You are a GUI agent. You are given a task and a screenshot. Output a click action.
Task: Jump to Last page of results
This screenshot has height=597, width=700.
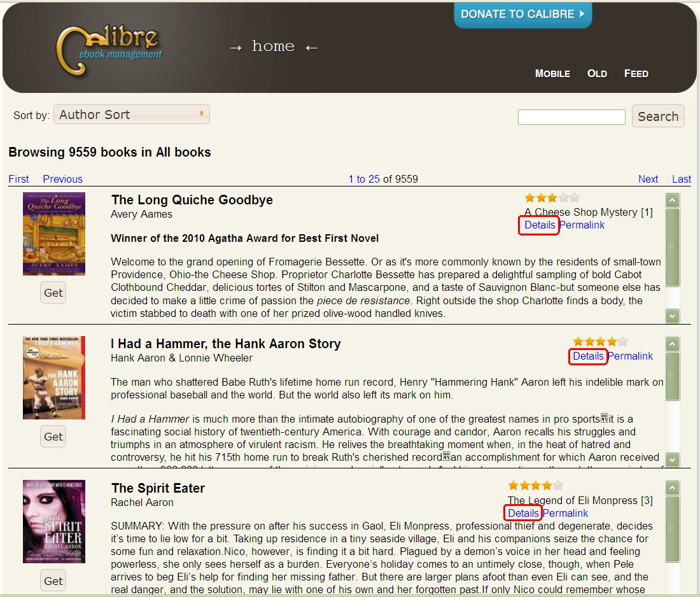[x=682, y=179]
